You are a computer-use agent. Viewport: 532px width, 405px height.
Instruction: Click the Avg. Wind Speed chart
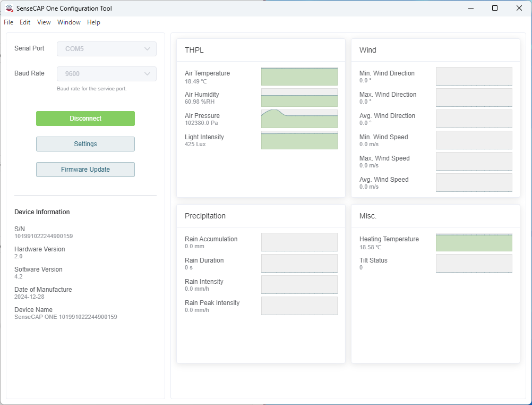point(474,182)
